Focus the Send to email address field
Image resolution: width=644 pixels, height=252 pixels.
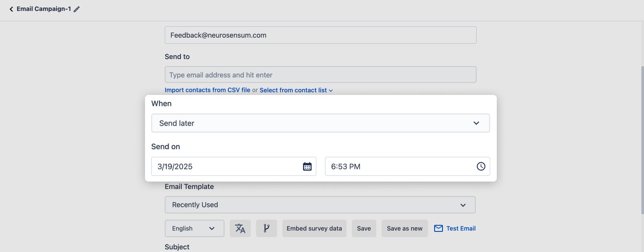pos(320,75)
